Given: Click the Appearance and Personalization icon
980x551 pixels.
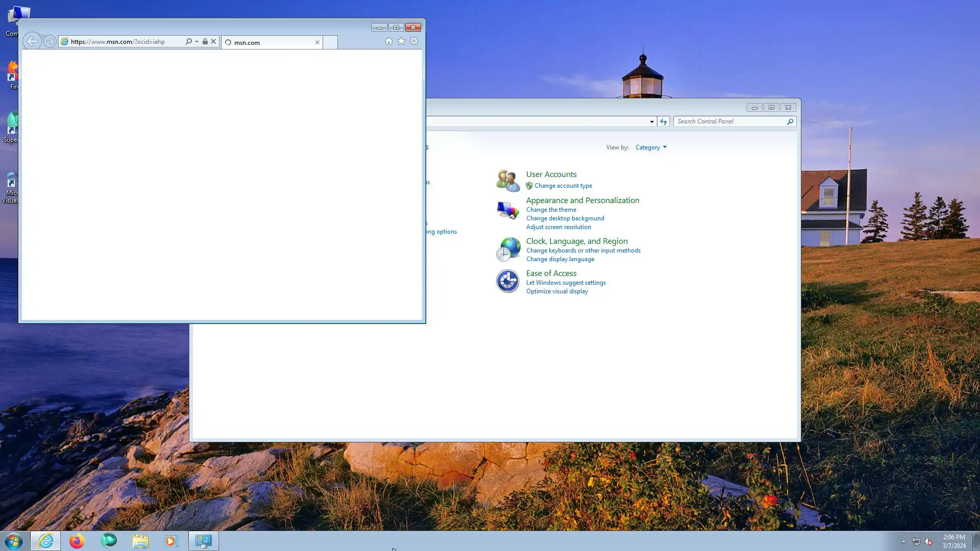Looking at the screenshot, I should pos(507,210).
